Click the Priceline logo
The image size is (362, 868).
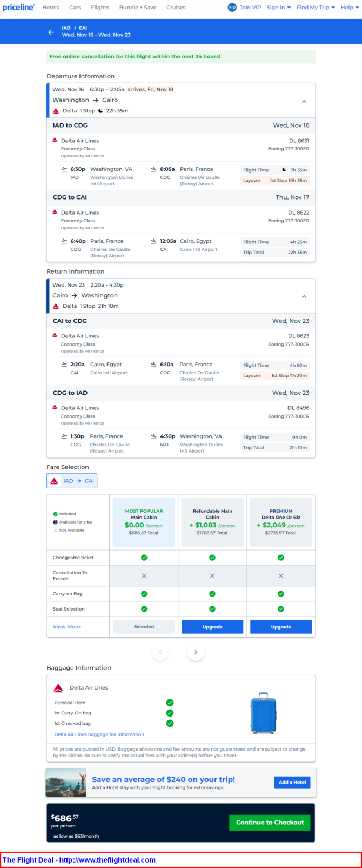[x=19, y=8]
